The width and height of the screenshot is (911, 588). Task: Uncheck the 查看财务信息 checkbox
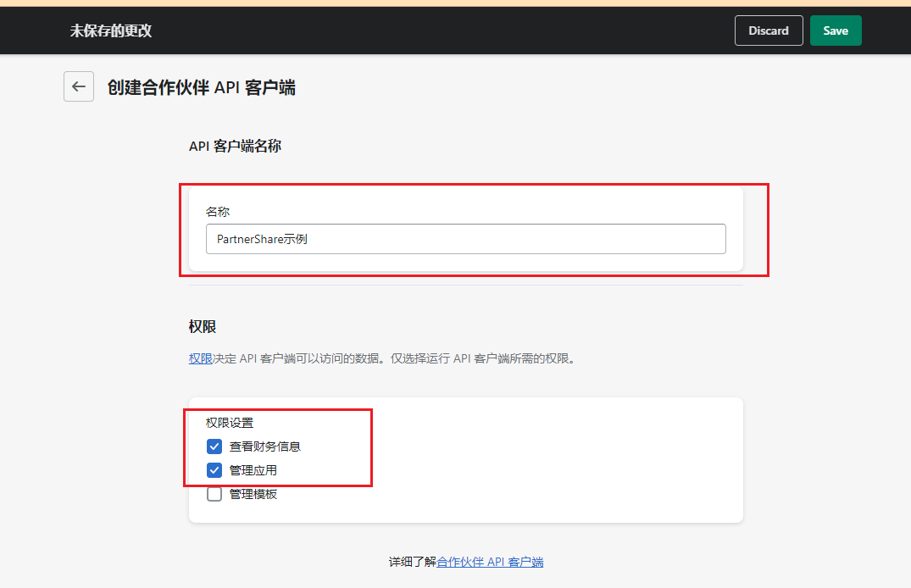(x=214, y=447)
